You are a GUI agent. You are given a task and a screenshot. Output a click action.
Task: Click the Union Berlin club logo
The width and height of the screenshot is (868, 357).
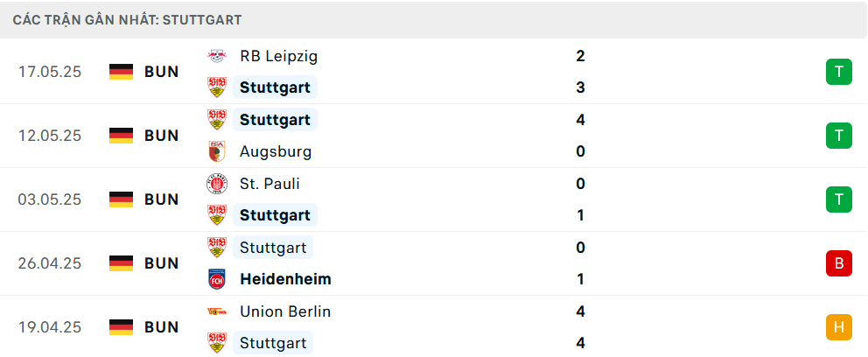[x=216, y=311]
